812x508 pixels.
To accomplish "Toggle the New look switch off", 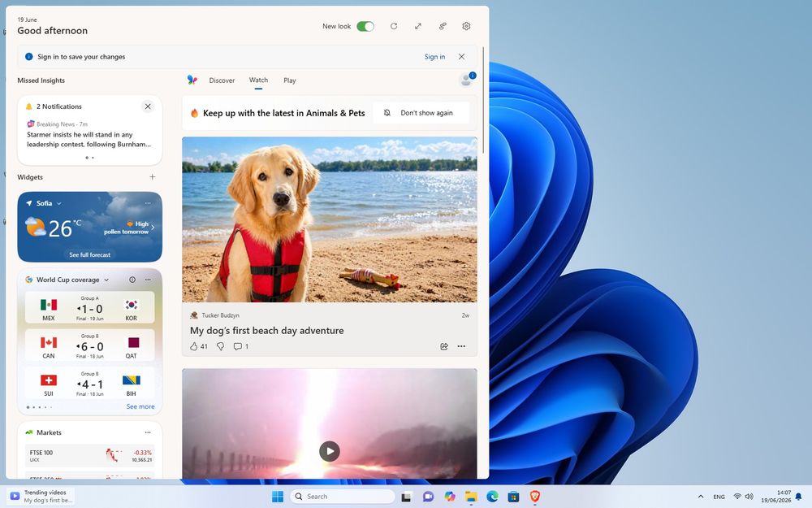I will (x=365, y=27).
